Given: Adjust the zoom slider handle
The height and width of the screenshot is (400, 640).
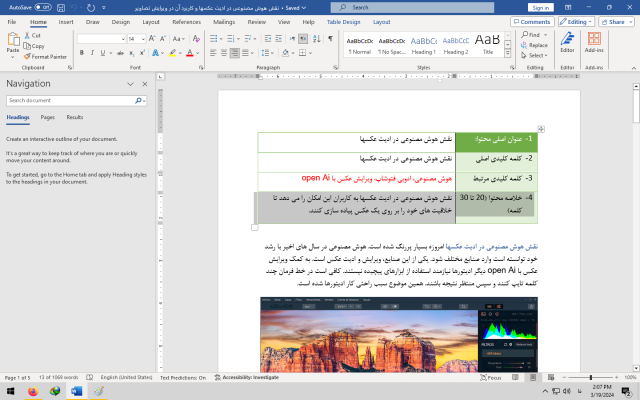Looking at the screenshot, I should point(591,378).
